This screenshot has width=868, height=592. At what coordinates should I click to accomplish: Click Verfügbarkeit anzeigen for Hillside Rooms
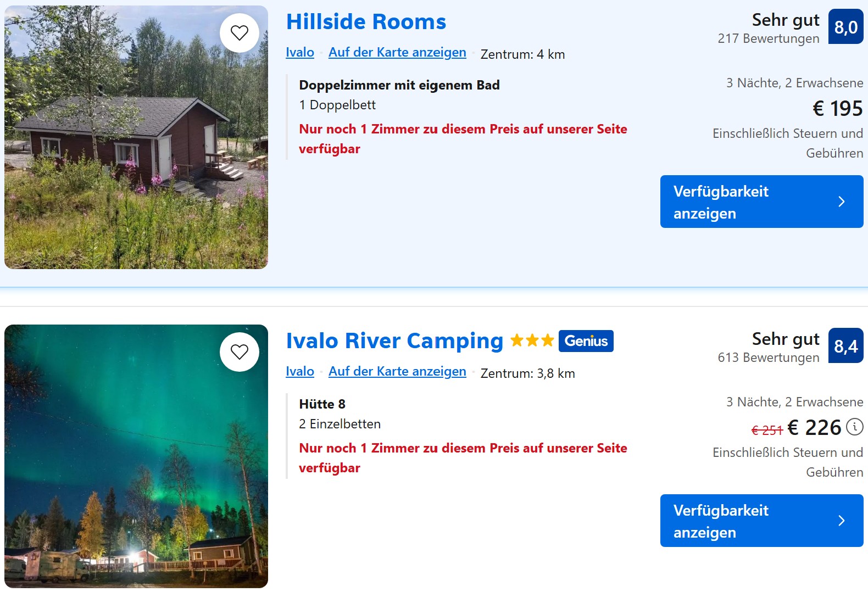762,202
